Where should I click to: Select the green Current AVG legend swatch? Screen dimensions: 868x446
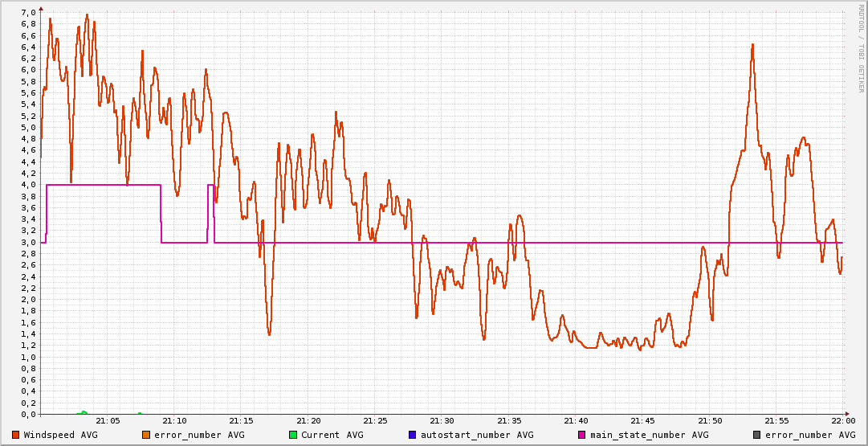coord(293,435)
